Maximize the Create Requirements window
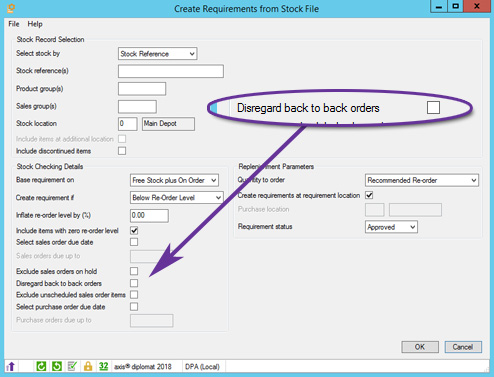 click(x=456, y=7)
